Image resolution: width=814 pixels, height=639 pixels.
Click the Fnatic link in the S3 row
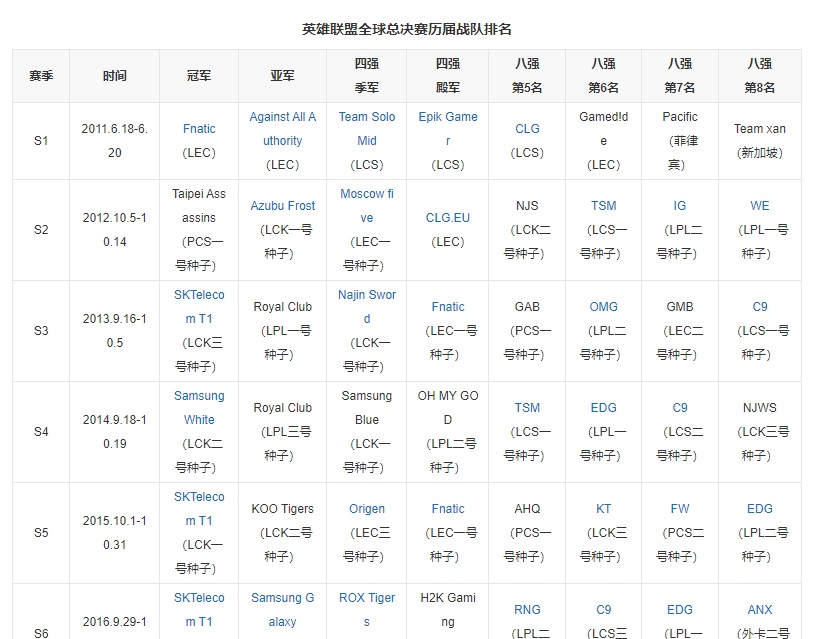point(447,307)
